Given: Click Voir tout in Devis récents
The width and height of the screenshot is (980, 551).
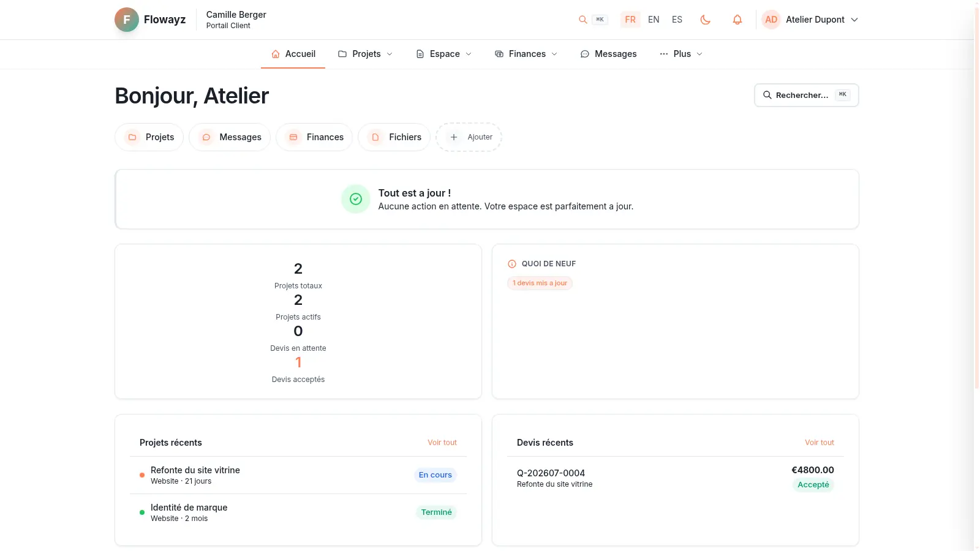Looking at the screenshot, I should coord(820,443).
